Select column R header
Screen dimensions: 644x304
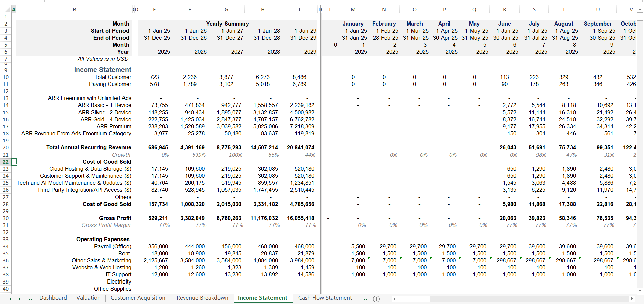504,10
